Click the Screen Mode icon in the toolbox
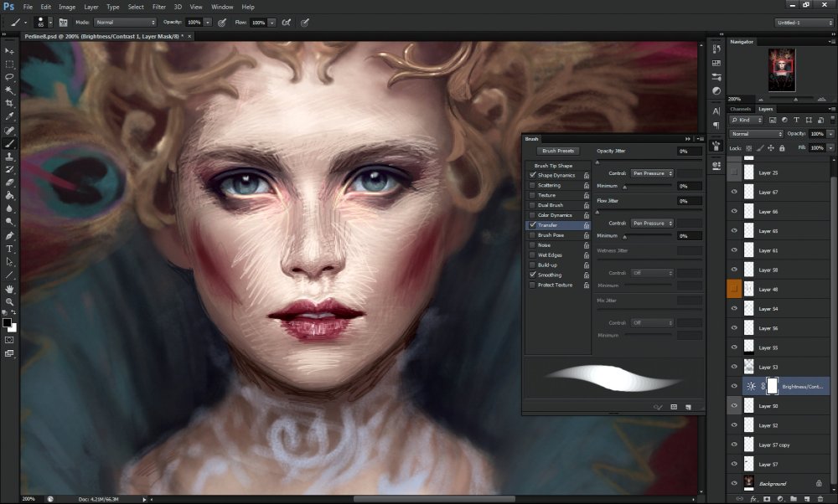The height and width of the screenshot is (504, 838). click(x=9, y=353)
